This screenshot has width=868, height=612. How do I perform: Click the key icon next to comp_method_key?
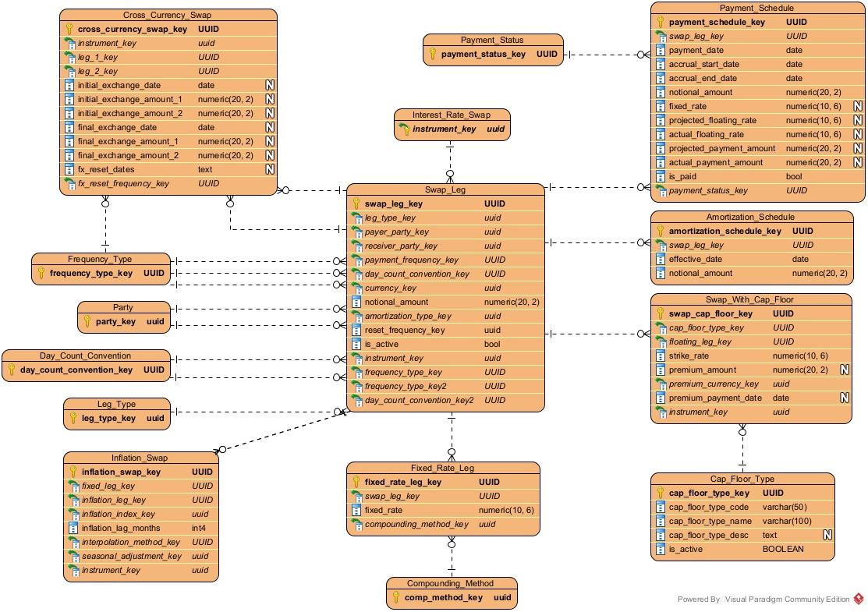point(395,597)
